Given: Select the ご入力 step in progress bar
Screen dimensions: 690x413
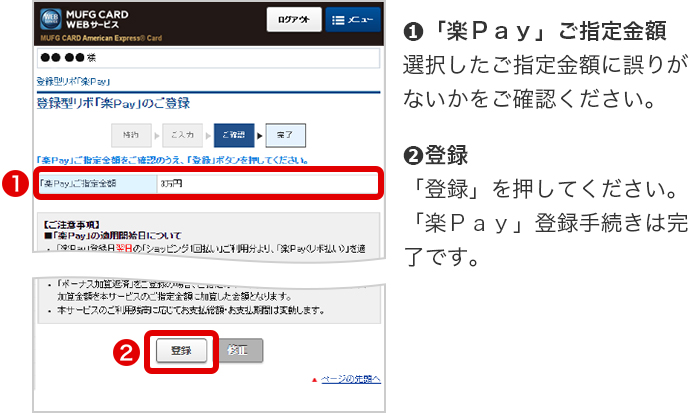Looking at the screenshot, I should (182, 135).
